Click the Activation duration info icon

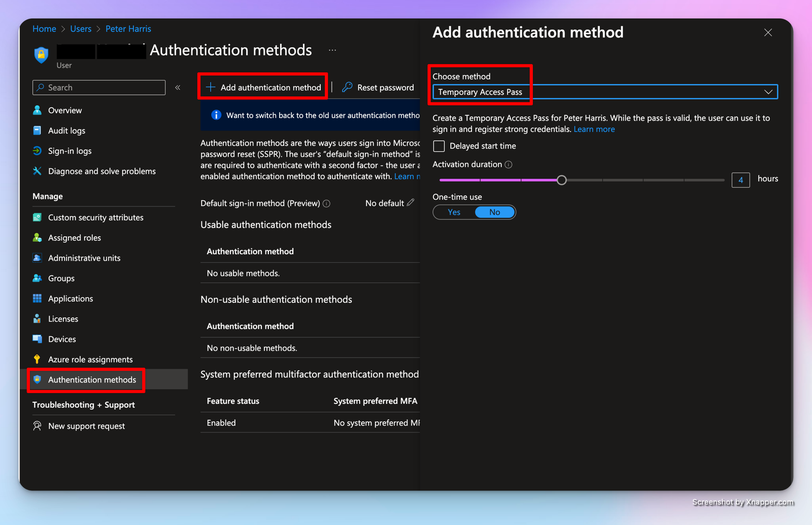click(x=509, y=164)
